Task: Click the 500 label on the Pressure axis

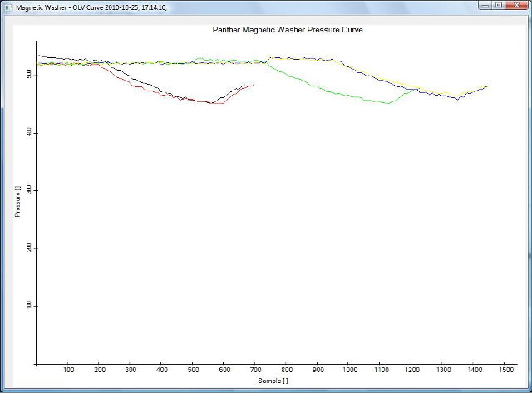Action: 28,75
